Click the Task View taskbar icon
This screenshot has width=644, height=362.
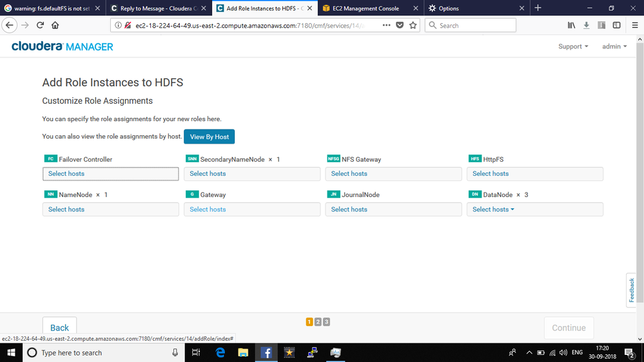[196, 352]
